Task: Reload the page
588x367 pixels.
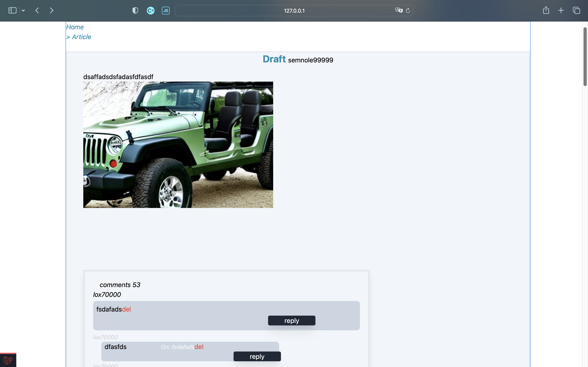Action: 408,10
